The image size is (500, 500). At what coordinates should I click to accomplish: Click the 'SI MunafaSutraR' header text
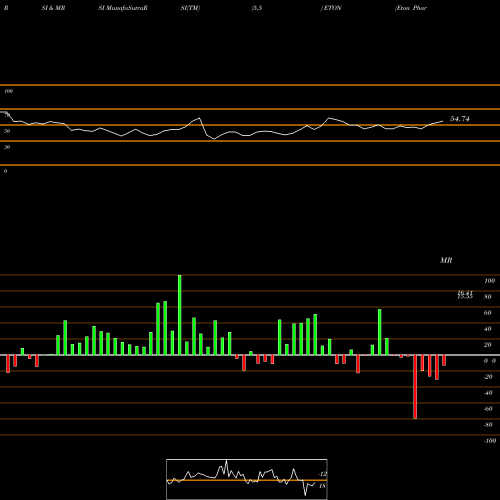point(123,8)
